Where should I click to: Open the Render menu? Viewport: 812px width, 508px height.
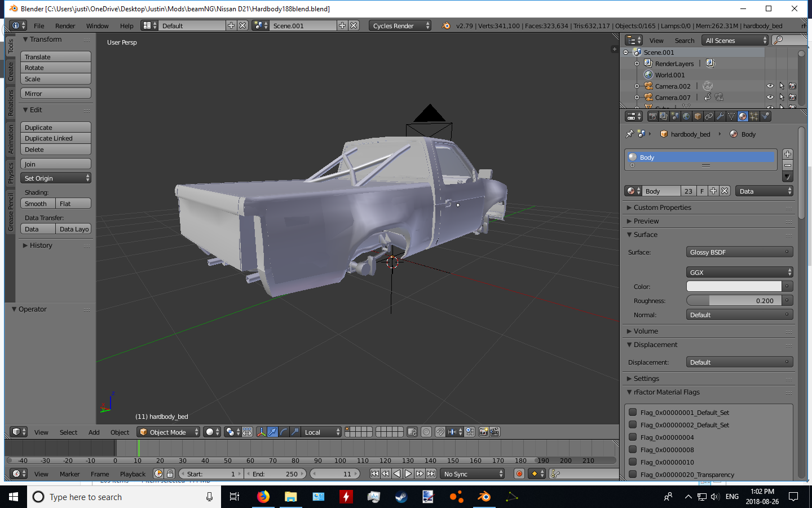tap(65, 26)
